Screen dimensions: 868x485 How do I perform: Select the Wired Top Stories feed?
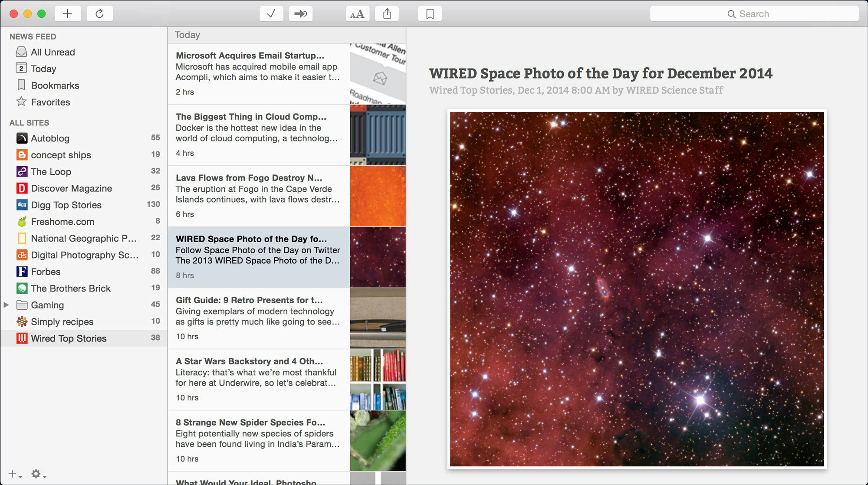click(68, 338)
